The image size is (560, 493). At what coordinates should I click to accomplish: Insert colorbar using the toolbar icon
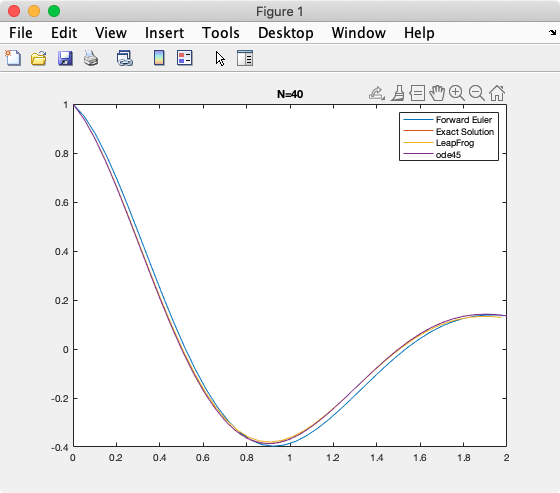[159, 58]
